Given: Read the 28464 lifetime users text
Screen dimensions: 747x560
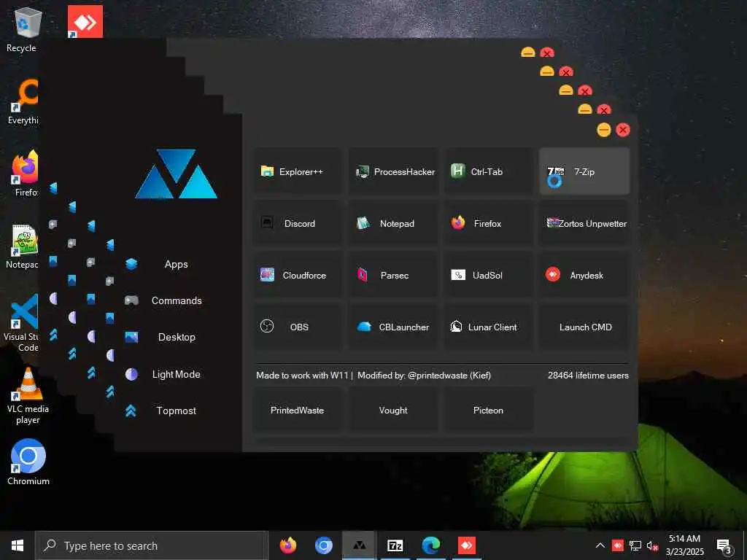Looking at the screenshot, I should pyautogui.click(x=588, y=376).
